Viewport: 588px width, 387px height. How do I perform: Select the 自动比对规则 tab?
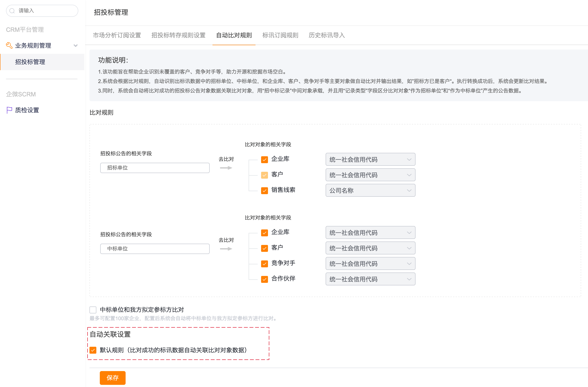point(234,35)
